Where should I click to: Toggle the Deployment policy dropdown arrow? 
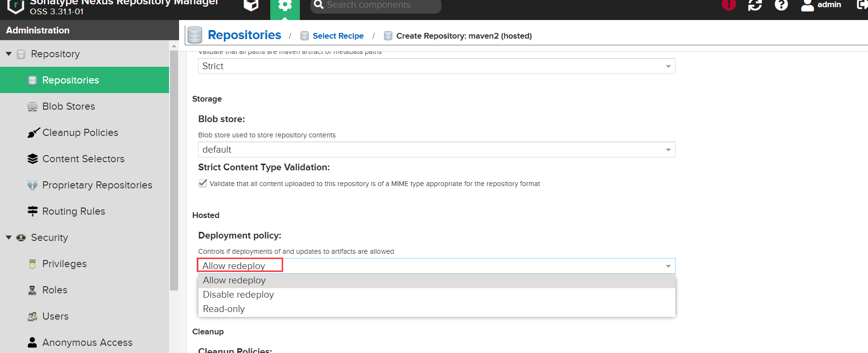pos(668,266)
